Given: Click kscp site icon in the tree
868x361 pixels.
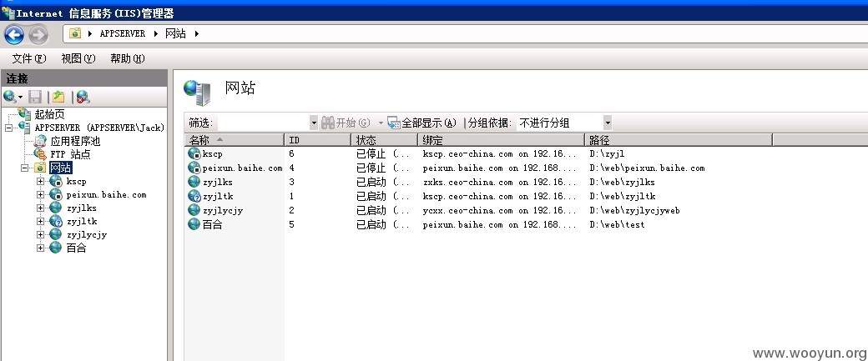Looking at the screenshot, I should click(x=56, y=181).
